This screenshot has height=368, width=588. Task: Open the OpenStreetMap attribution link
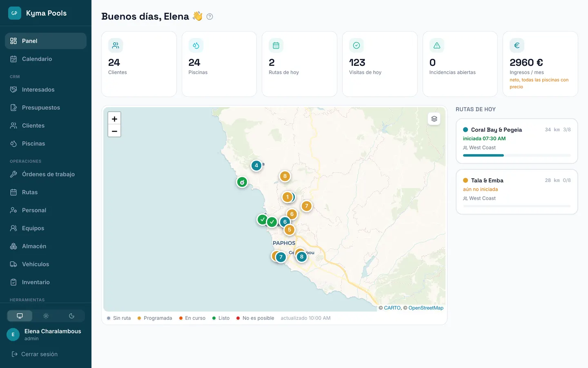click(x=426, y=308)
